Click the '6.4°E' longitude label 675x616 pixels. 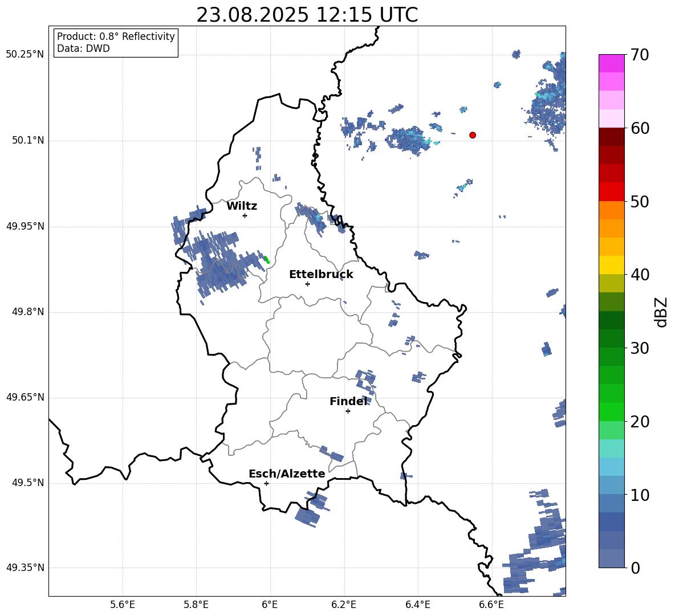coord(417,605)
